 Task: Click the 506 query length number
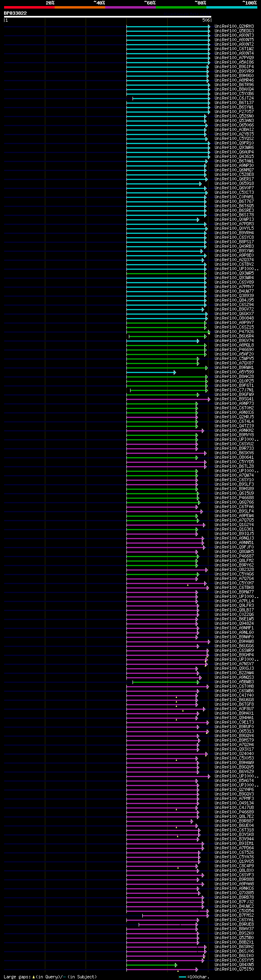pos(206,20)
